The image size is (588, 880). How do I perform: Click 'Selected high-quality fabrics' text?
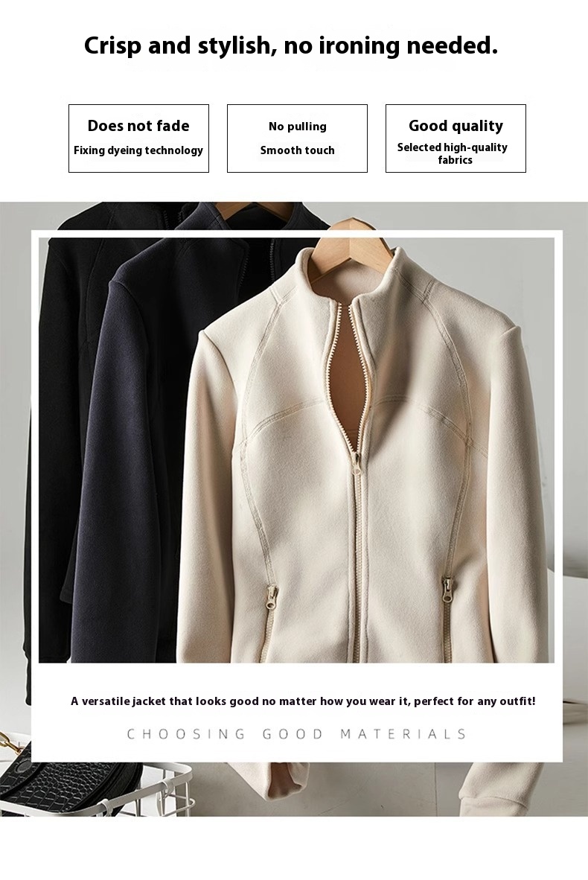click(453, 153)
